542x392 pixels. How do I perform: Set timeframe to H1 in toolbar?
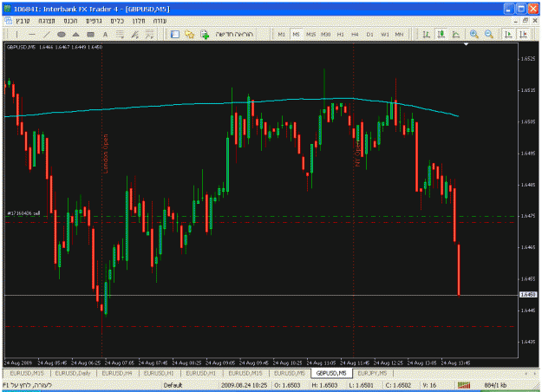tap(341, 34)
